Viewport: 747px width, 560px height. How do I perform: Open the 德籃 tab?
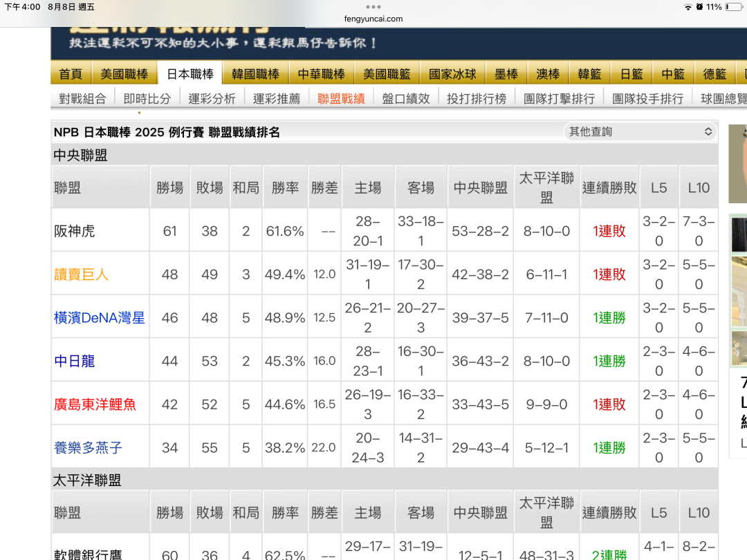714,74
